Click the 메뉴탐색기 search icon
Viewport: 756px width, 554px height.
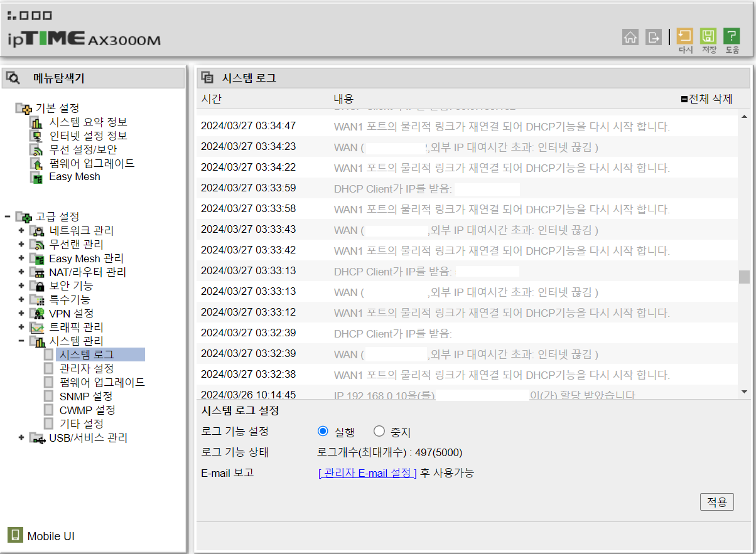pyautogui.click(x=13, y=78)
